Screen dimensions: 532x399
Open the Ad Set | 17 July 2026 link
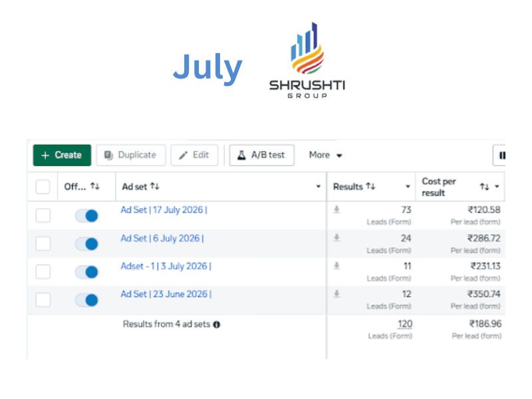[x=164, y=210]
